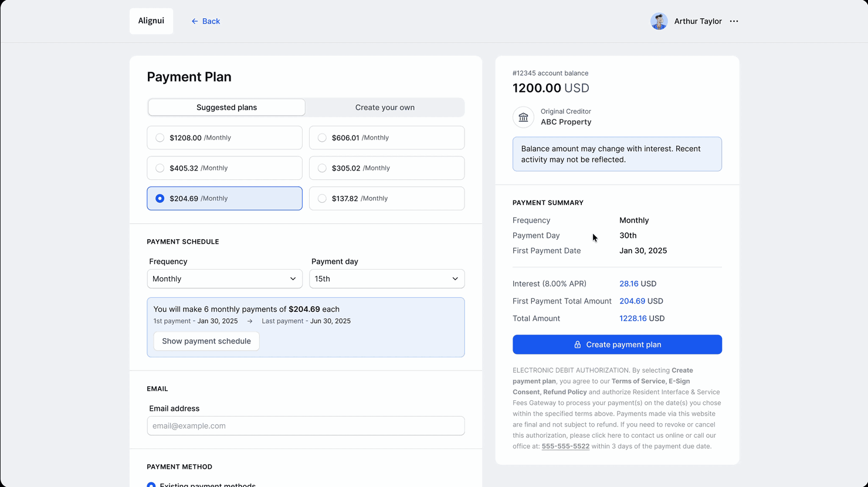Choose the $405.32 monthly plan option
The width and height of the screenshot is (868, 487).
[225, 168]
